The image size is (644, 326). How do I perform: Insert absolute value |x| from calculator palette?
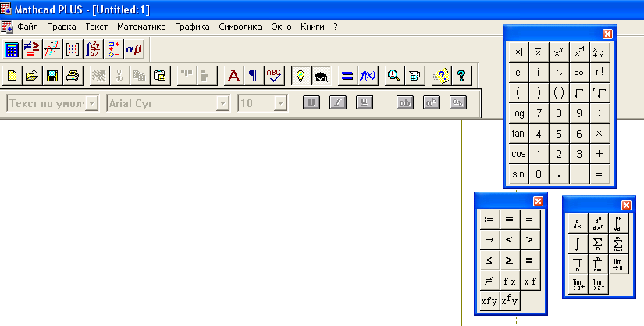click(518, 52)
